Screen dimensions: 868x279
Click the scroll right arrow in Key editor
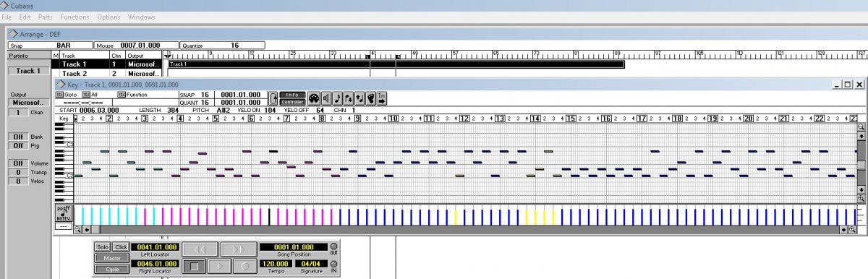[843, 229]
